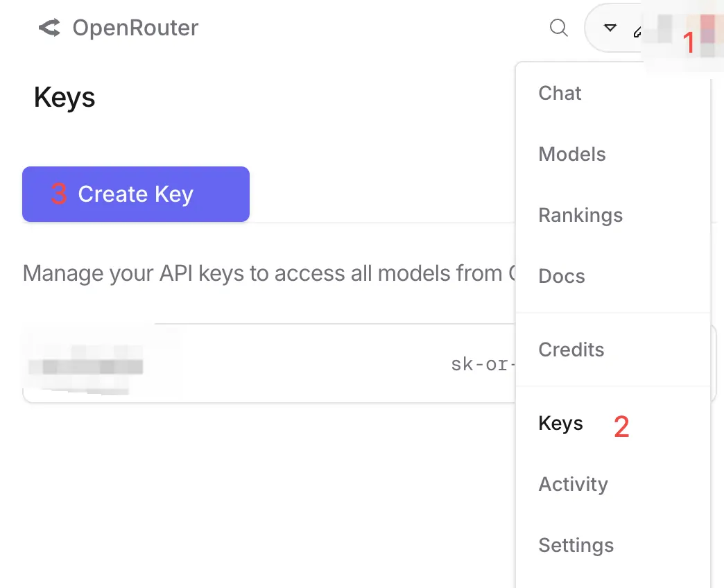724x588 pixels.
Task: Click the sk-or- API key text
Action: pyautogui.click(x=483, y=364)
